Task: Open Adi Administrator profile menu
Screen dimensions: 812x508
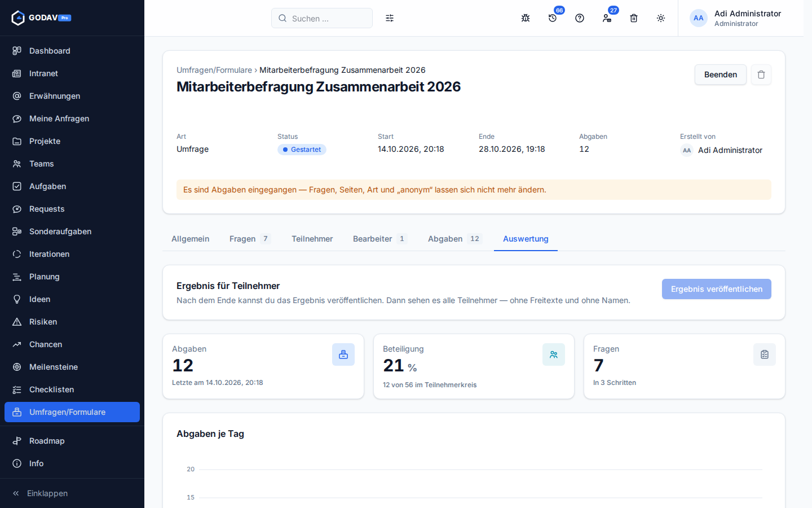Action: pyautogui.click(x=736, y=18)
